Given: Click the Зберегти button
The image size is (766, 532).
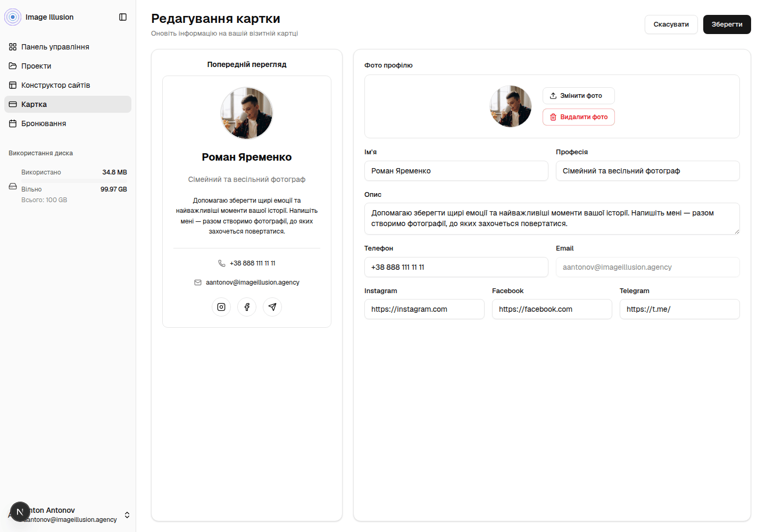Looking at the screenshot, I should pos(727,24).
